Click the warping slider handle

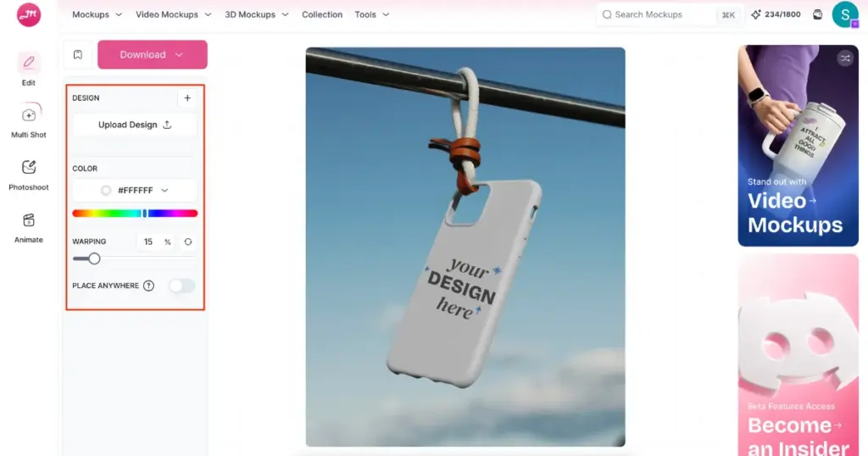point(94,259)
